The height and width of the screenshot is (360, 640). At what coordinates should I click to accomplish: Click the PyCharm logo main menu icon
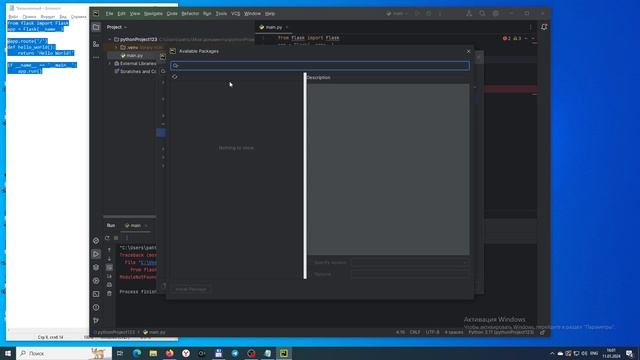click(96, 13)
